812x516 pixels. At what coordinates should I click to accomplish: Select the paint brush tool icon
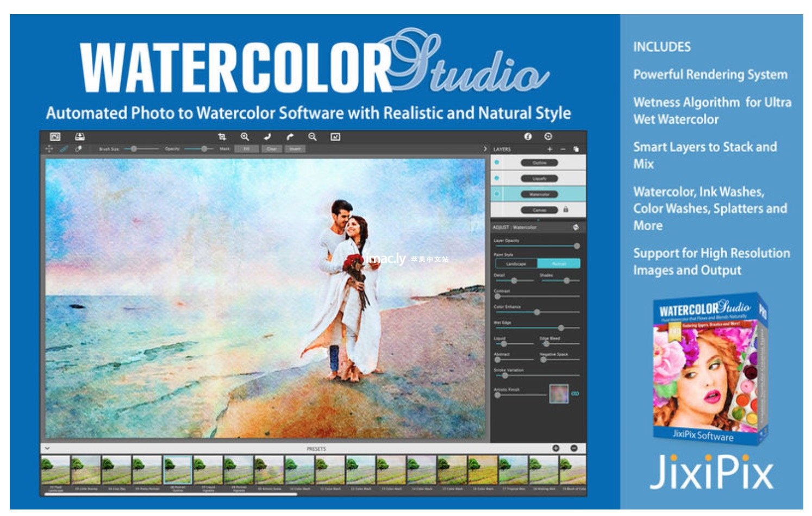point(64,148)
